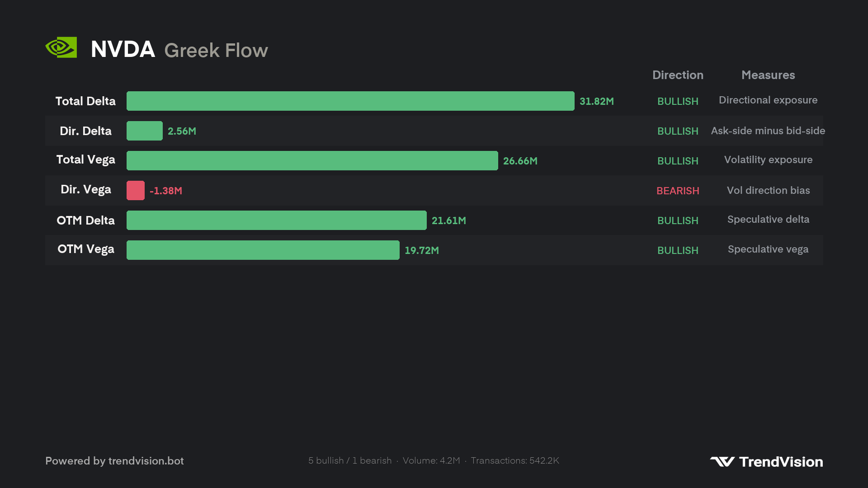The width and height of the screenshot is (868, 488).
Task: Click the TrendVision logo icon
Action: coord(722,461)
